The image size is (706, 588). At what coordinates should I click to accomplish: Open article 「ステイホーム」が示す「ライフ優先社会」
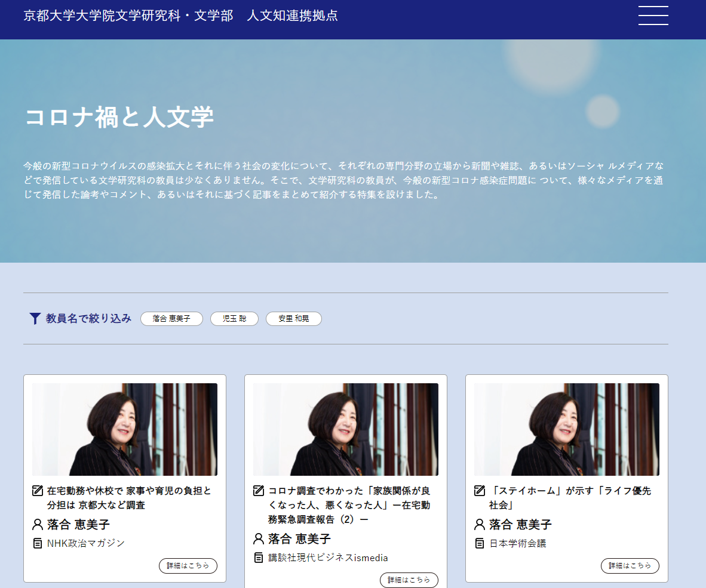coord(570,498)
